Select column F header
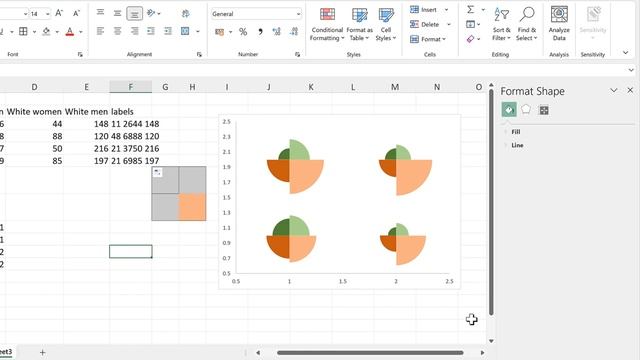 pos(131,87)
